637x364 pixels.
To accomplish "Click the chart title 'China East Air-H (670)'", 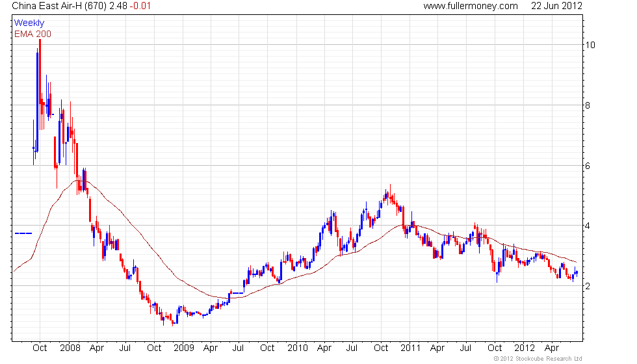I will pyautogui.click(x=59, y=6).
